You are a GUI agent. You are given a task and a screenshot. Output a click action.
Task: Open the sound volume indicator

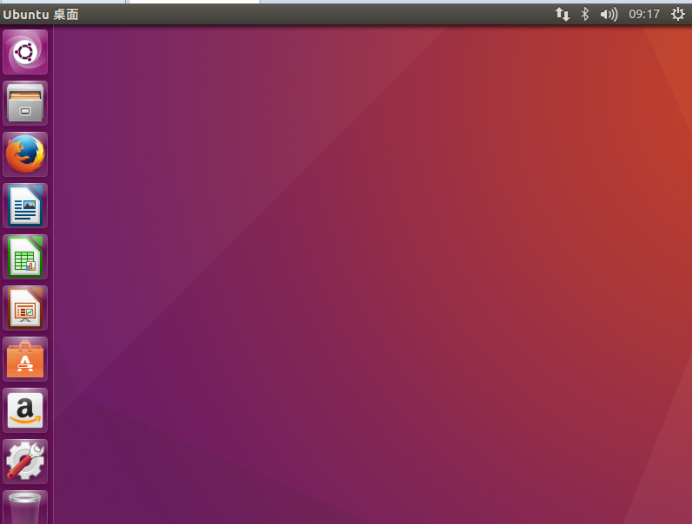[609, 15]
